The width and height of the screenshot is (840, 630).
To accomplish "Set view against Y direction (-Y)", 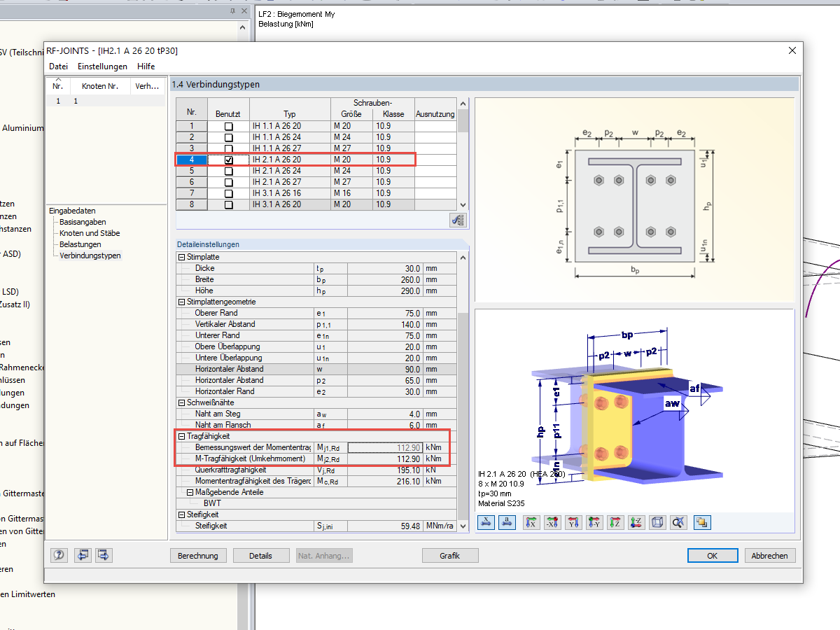I will pyautogui.click(x=594, y=521).
